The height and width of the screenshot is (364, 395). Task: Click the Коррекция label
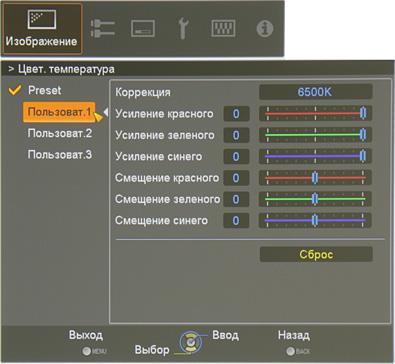coord(143,92)
